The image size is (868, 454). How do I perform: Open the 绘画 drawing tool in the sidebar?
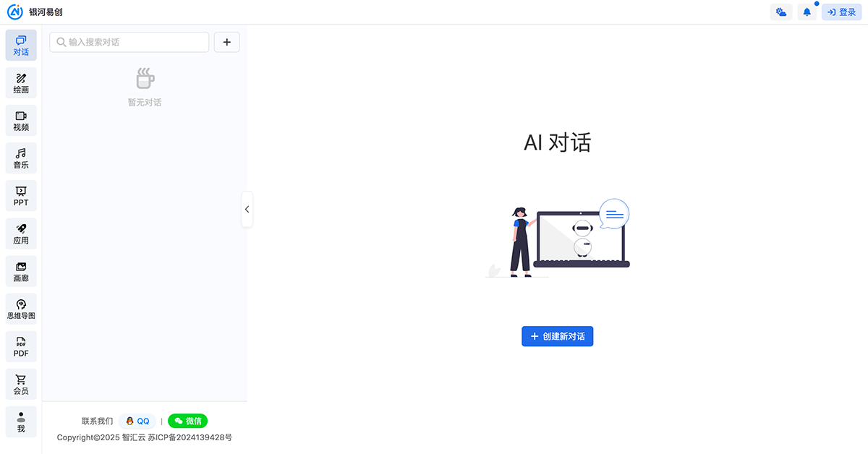[21, 82]
